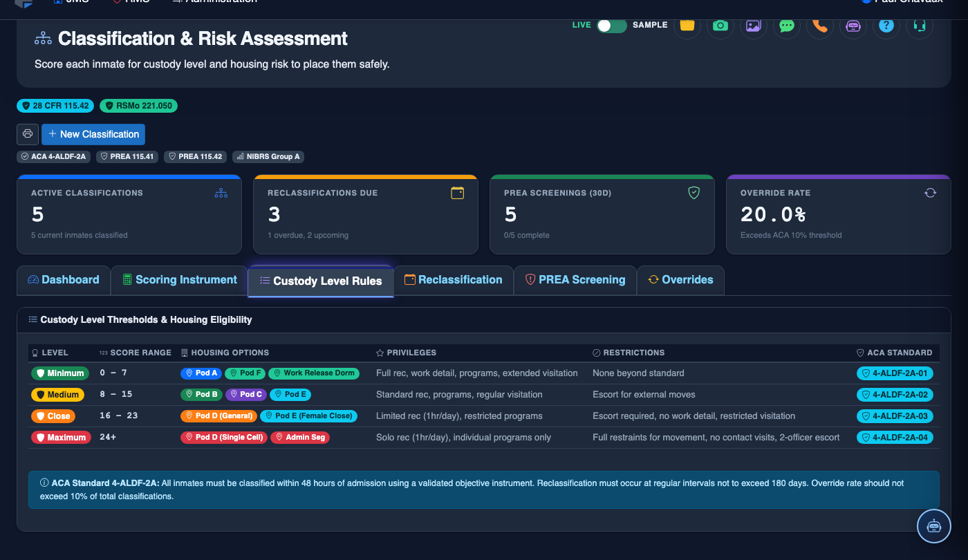The width and height of the screenshot is (968, 560).
Task: Click the orange phone icon
Action: pos(820,26)
